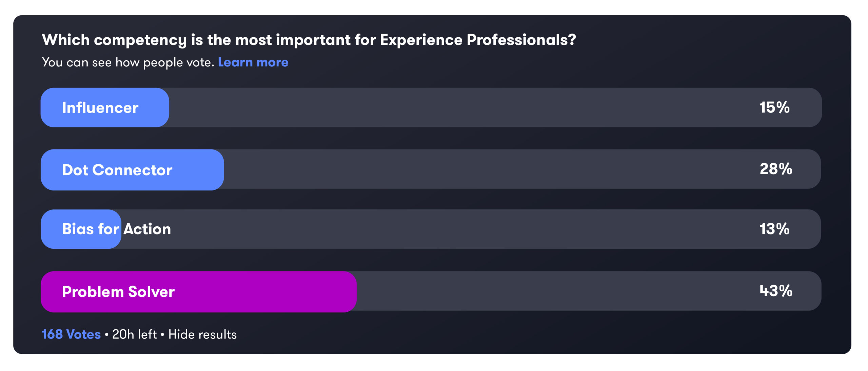
Task: Click the 20h left time indicator
Action: 134,334
